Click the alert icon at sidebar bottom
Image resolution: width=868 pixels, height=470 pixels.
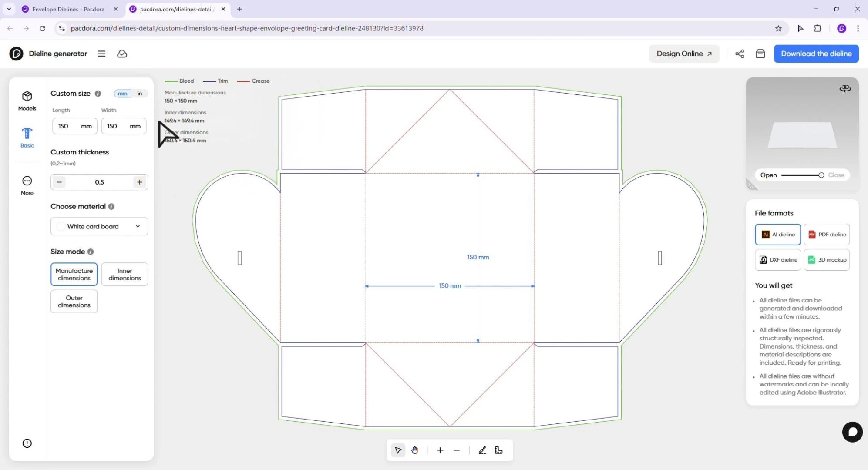click(x=27, y=443)
